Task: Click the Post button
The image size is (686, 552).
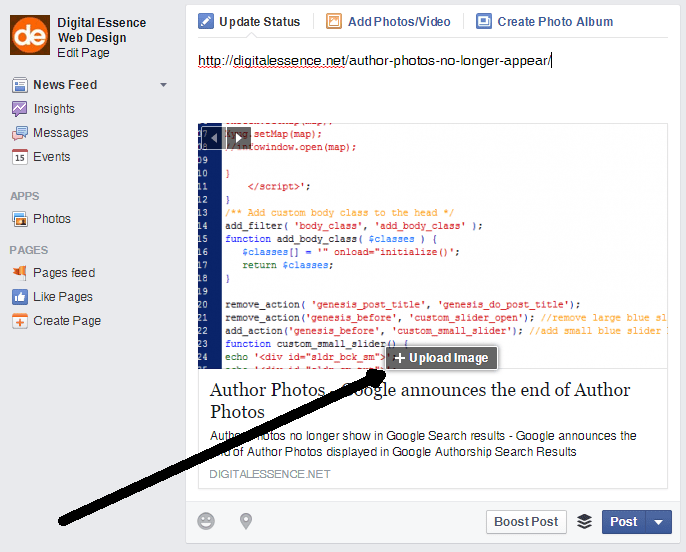Action: [x=624, y=522]
